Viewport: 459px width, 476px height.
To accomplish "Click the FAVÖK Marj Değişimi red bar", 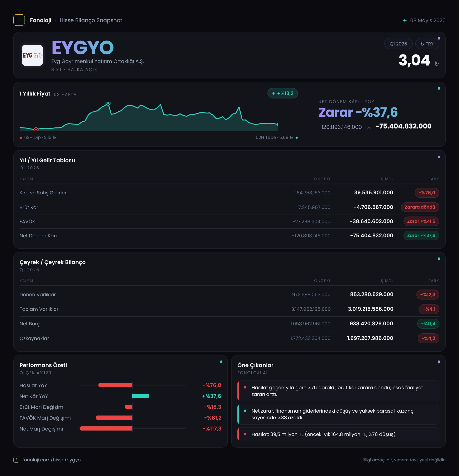I will pyautogui.click(x=114, y=418).
